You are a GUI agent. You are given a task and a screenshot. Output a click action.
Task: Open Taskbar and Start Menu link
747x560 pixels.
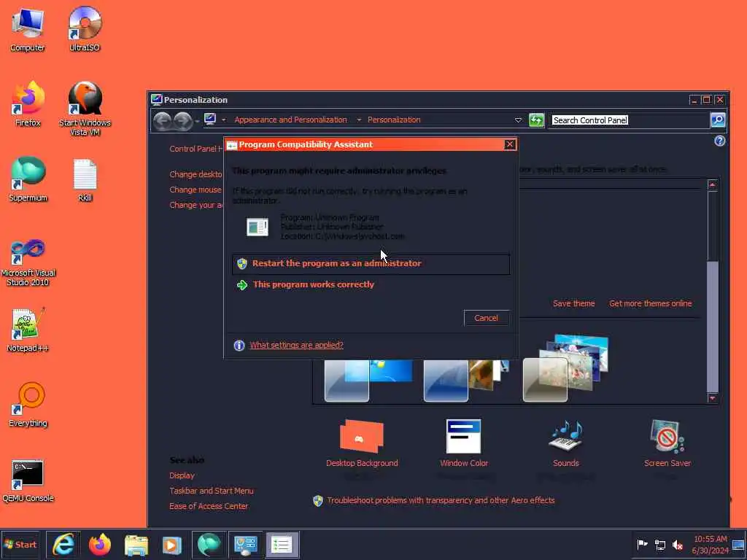[x=212, y=491]
